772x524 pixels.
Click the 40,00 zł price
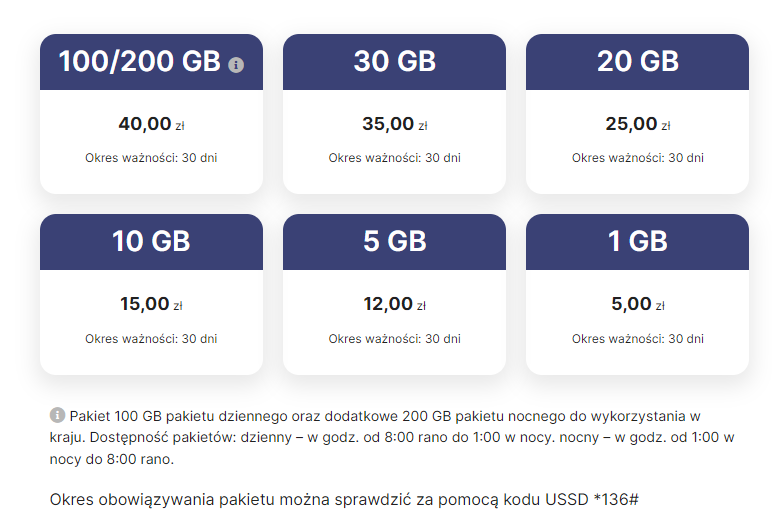151,124
